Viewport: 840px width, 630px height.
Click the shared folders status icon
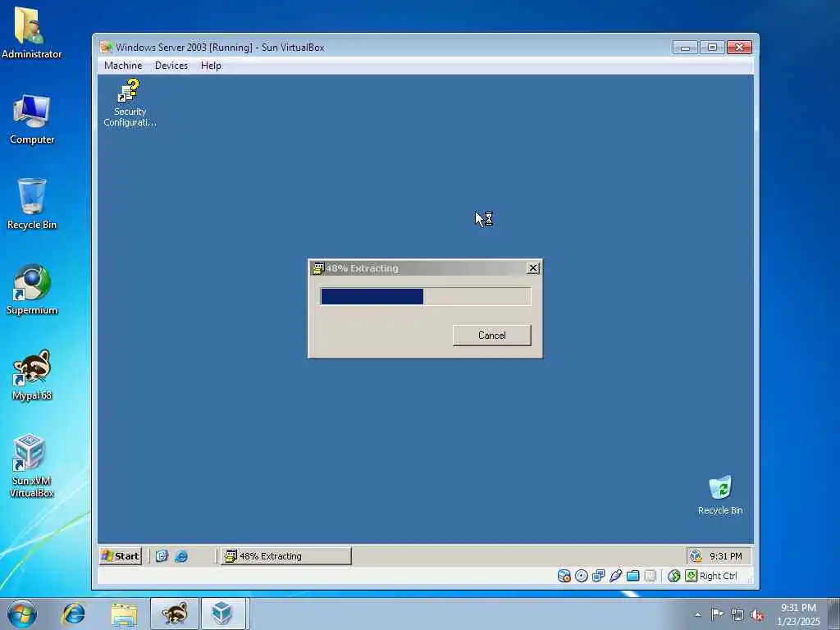[632, 576]
